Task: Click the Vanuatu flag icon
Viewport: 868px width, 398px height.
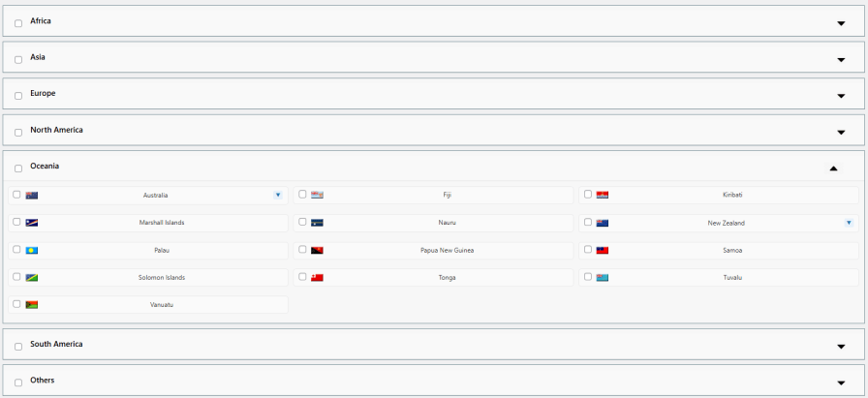Action: pos(32,304)
